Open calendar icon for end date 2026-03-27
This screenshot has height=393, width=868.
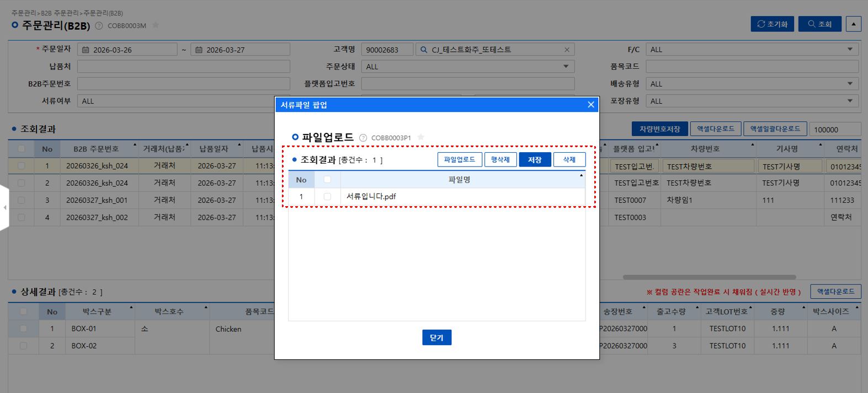coord(199,50)
